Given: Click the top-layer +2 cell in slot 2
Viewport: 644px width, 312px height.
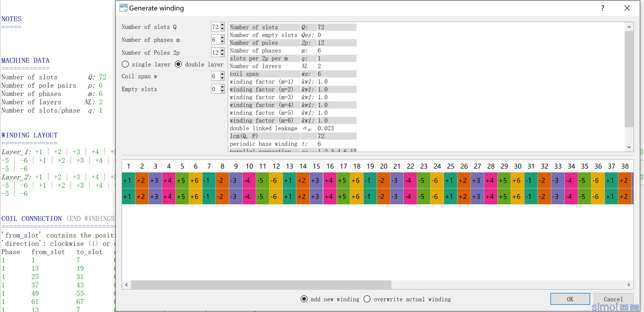Looking at the screenshot, I should pyautogui.click(x=142, y=180).
